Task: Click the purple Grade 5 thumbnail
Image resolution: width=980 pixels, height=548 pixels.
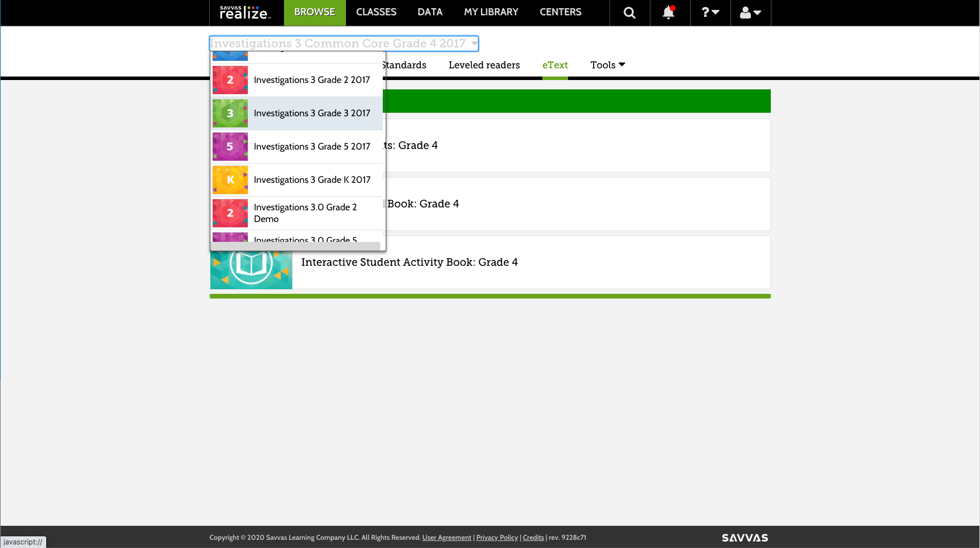Action: [x=230, y=147]
